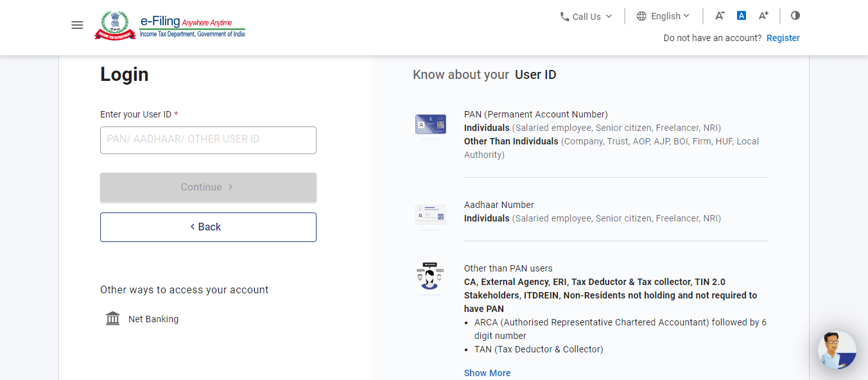
Task: Expand the Show More user ID details
Action: point(487,373)
